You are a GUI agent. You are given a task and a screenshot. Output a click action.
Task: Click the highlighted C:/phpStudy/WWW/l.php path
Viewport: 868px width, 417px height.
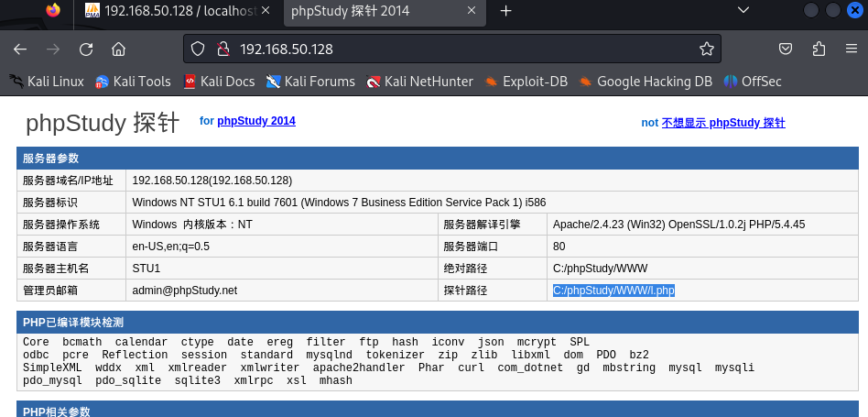click(x=613, y=291)
